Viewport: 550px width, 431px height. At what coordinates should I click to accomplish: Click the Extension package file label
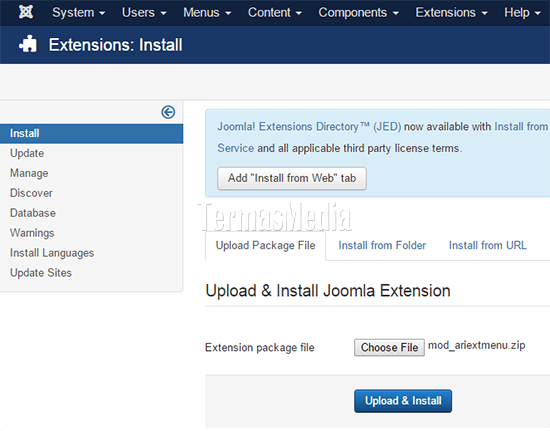(260, 348)
